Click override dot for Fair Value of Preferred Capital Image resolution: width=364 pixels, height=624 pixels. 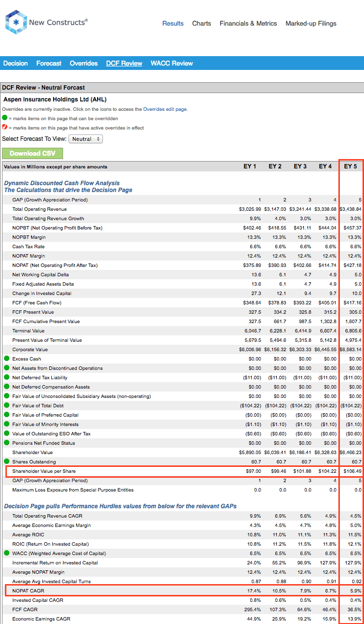6,415
